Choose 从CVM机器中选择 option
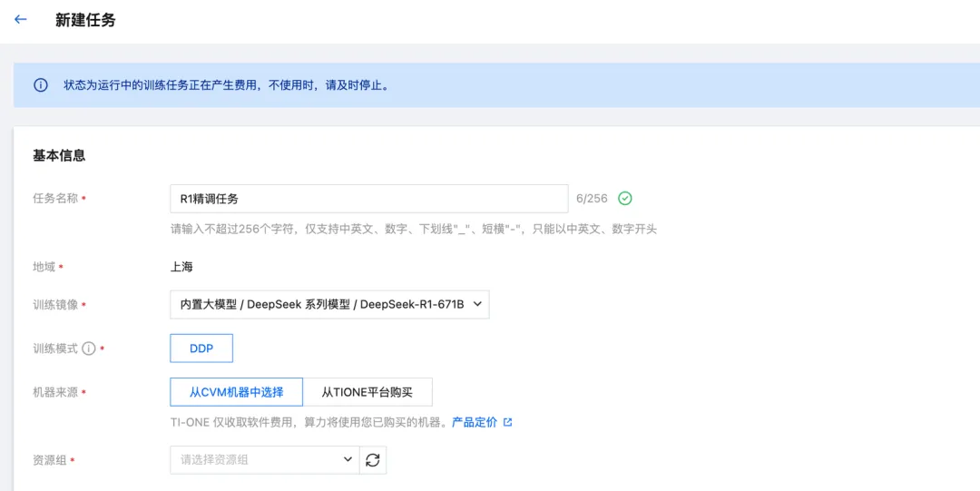 236,392
